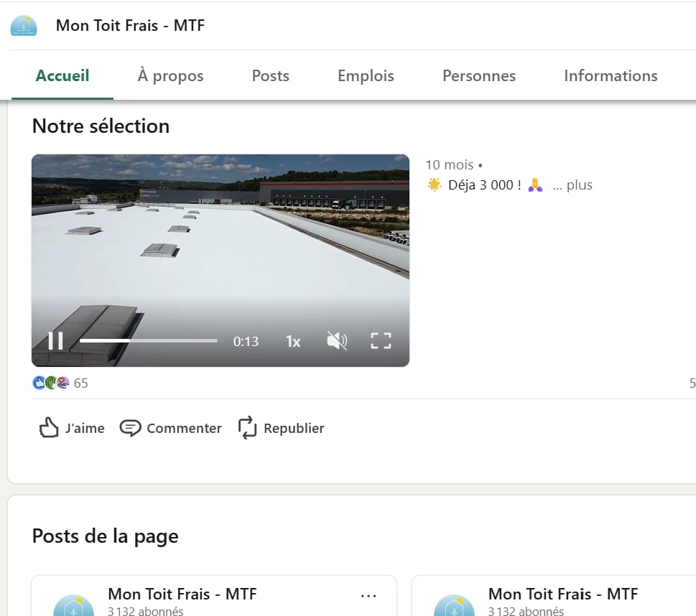Screen dimensions: 696x616
Task: Unmute the video sound
Action: [x=337, y=341]
